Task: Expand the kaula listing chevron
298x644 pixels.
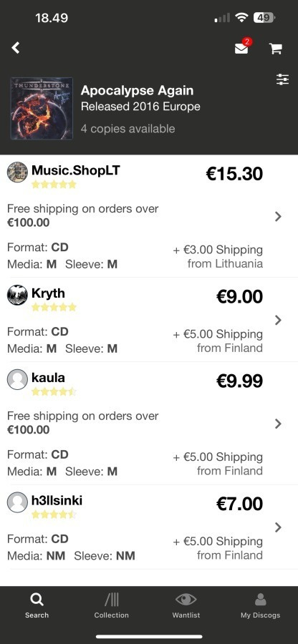Action: [x=278, y=424]
